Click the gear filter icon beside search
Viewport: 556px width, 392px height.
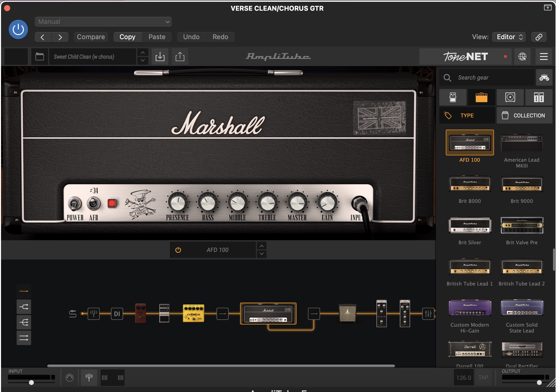point(544,78)
